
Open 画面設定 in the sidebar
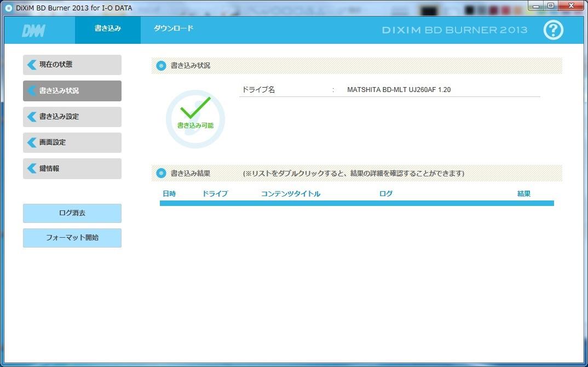click(72, 142)
